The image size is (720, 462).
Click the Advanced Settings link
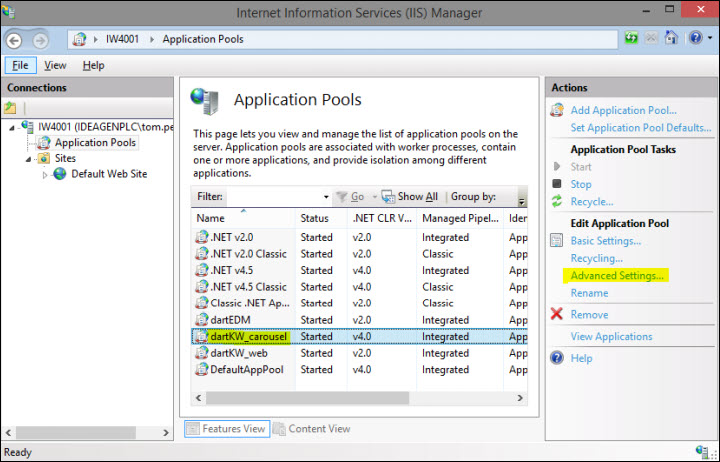[x=617, y=276]
